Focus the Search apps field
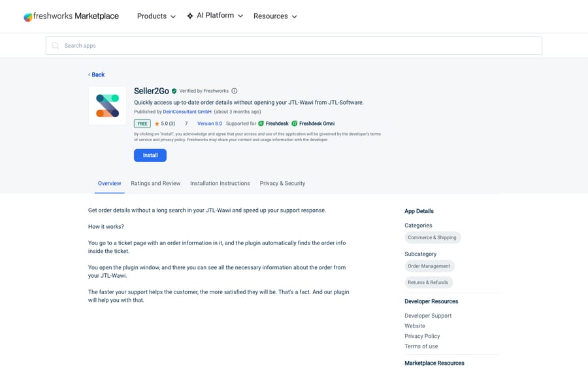The image size is (588, 368). pos(293,45)
